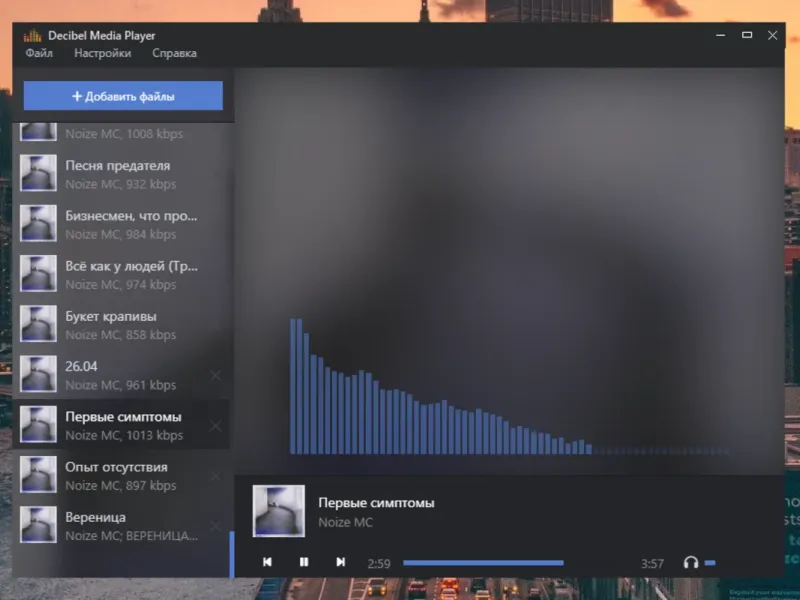The height and width of the screenshot is (600, 800).
Task: Remove track 26.04 with its X icon
Action: 216,376
